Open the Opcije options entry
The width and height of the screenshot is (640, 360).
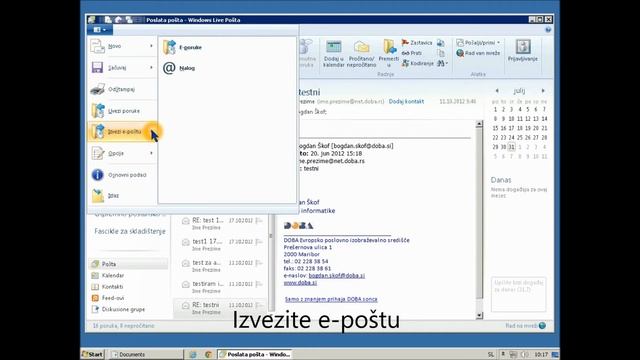click(122, 153)
